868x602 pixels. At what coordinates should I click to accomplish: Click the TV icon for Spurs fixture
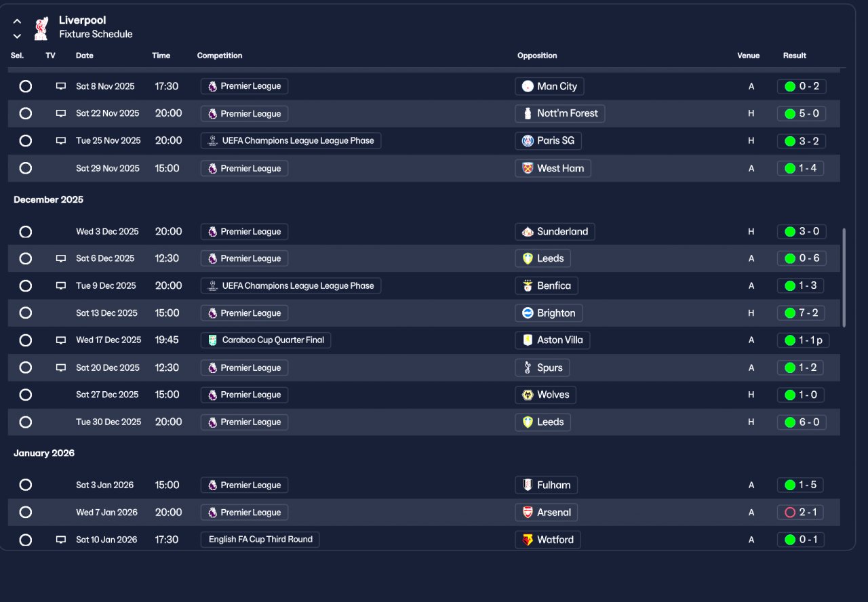coord(61,367)
